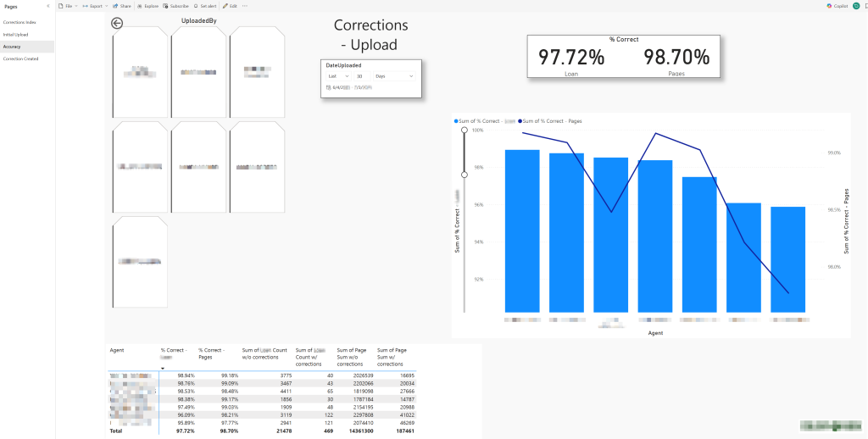Open the Last relative date dropdown

338,75
